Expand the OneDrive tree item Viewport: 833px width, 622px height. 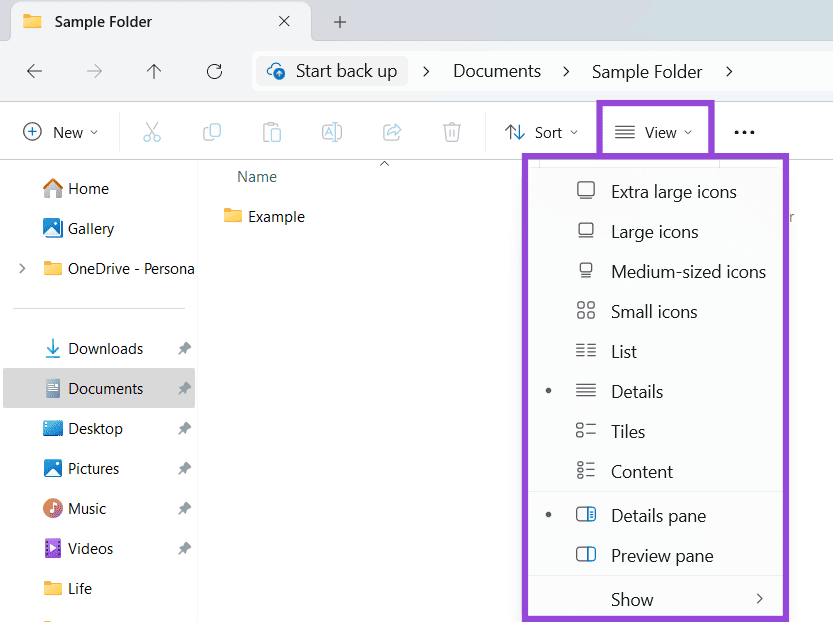(x=23, y=268)
